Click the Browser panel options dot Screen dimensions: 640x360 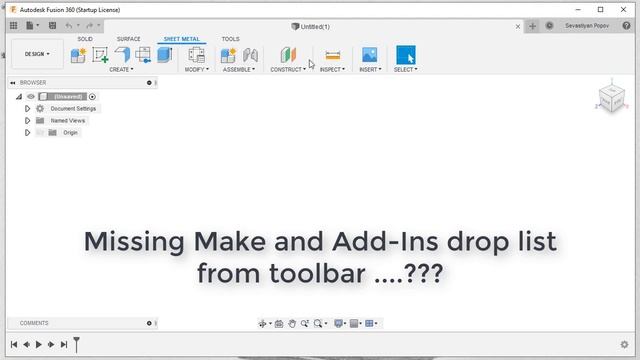coord(149,83)
